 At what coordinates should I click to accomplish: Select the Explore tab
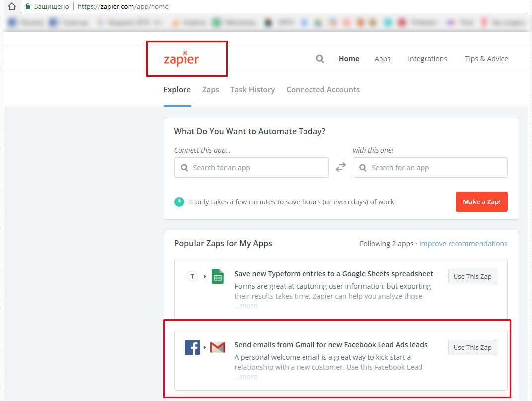coord(177,90)
